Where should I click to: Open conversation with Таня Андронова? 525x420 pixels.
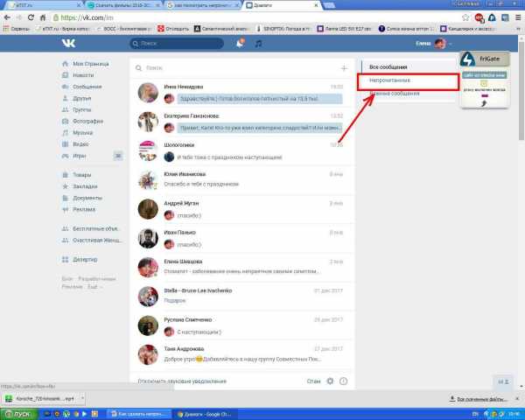tap(241, 355)
